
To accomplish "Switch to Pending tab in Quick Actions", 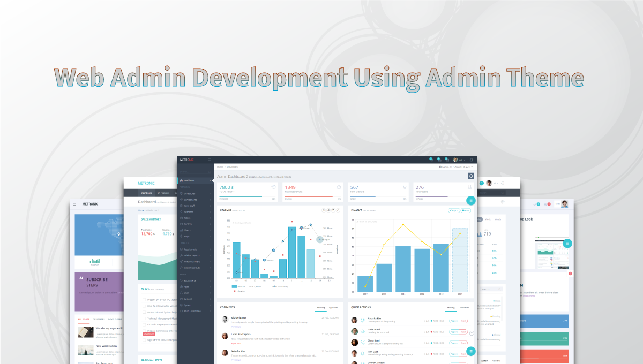I will click(x=451, y=308).
